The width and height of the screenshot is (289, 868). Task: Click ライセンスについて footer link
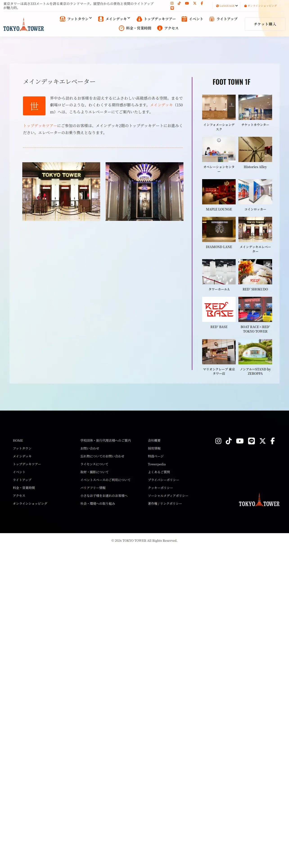point(94,464)
